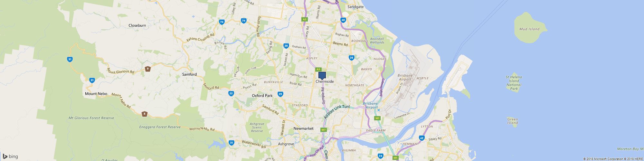This screenshot has width=644, height=161.
Task: Select the route 40 shield near Sandgate
Action: pos(344,20)
